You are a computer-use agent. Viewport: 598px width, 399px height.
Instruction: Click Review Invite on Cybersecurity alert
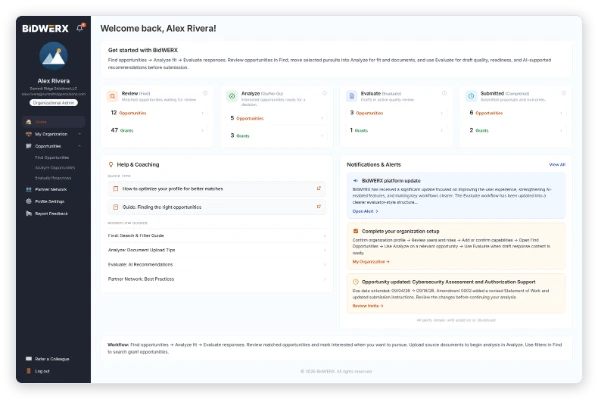368,306
